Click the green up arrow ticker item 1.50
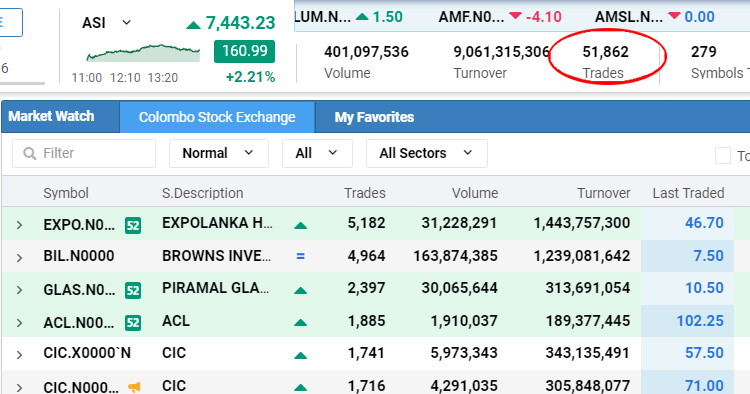 pos(363,17)
